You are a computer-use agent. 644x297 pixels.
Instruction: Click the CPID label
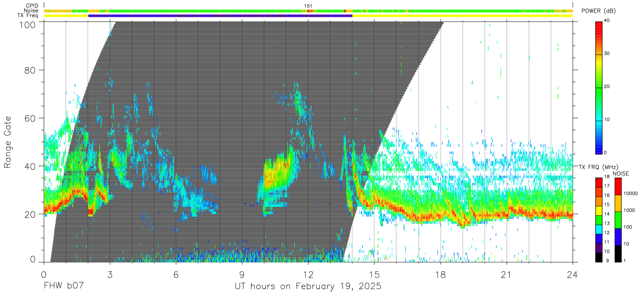tap(31, 6)
